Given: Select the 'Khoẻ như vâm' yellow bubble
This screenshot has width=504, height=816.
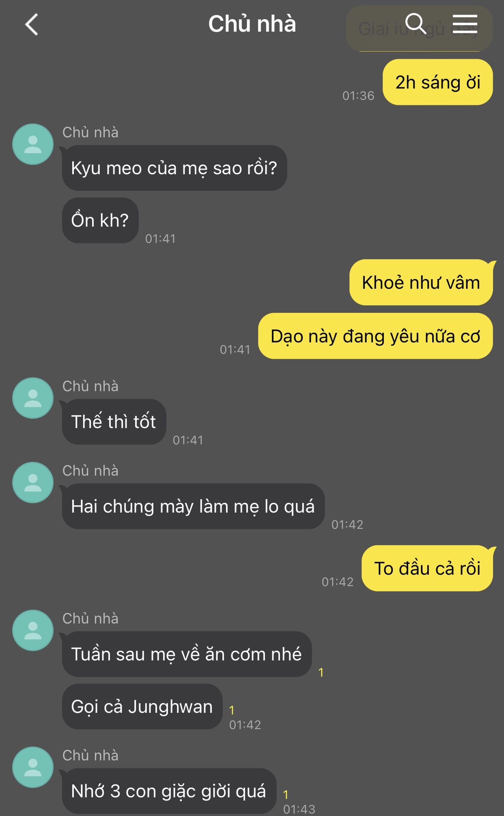Looking at the screenshot, I should pos(421,282).
